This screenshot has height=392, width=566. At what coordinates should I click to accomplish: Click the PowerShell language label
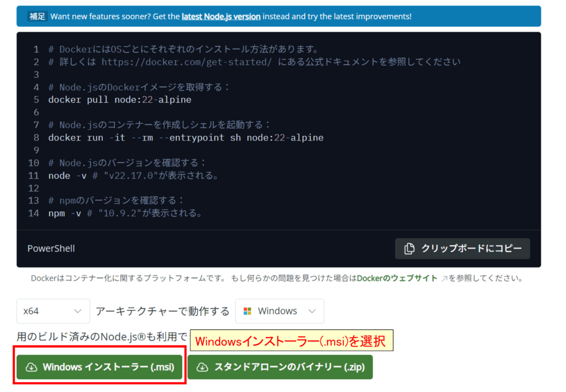[51, 249]
